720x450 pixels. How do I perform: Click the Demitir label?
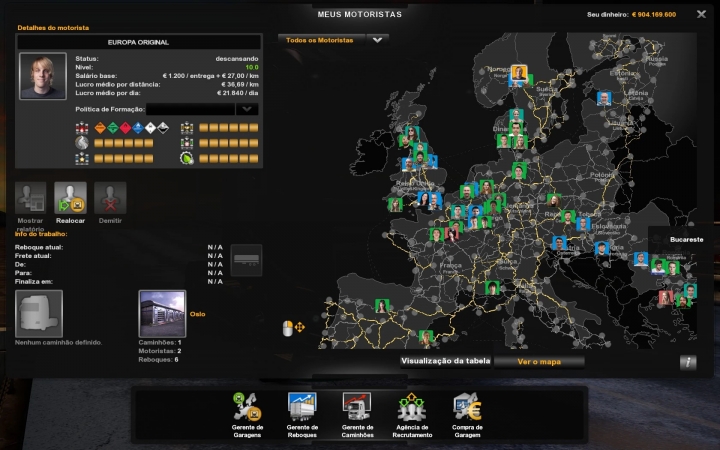(110, 221)
